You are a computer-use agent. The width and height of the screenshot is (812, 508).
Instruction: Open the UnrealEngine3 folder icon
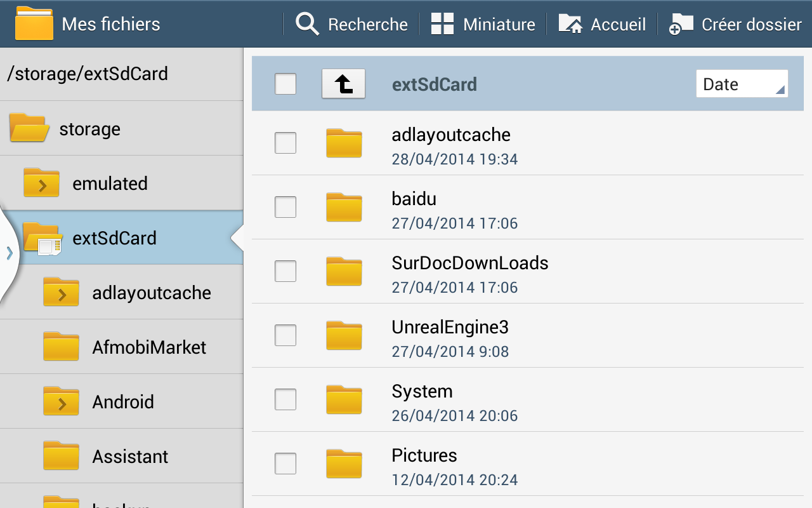point(344,335)
